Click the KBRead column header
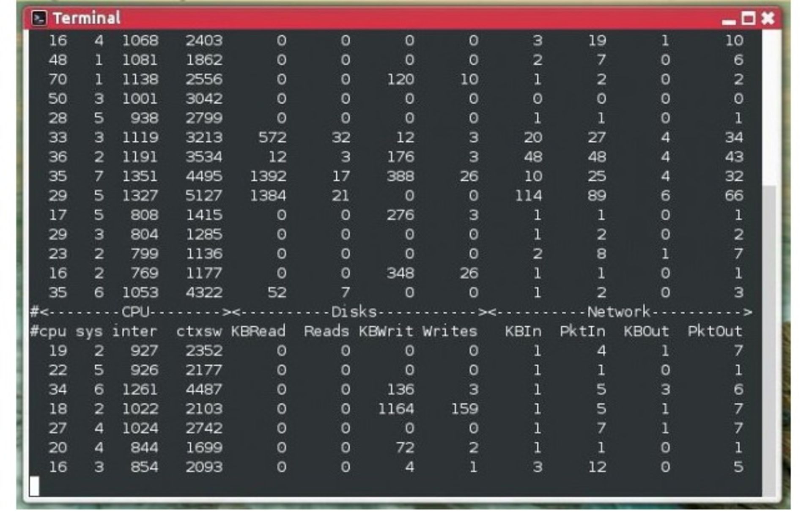The width and height of the screenshot is (812, 512). [x=258, y=331]
